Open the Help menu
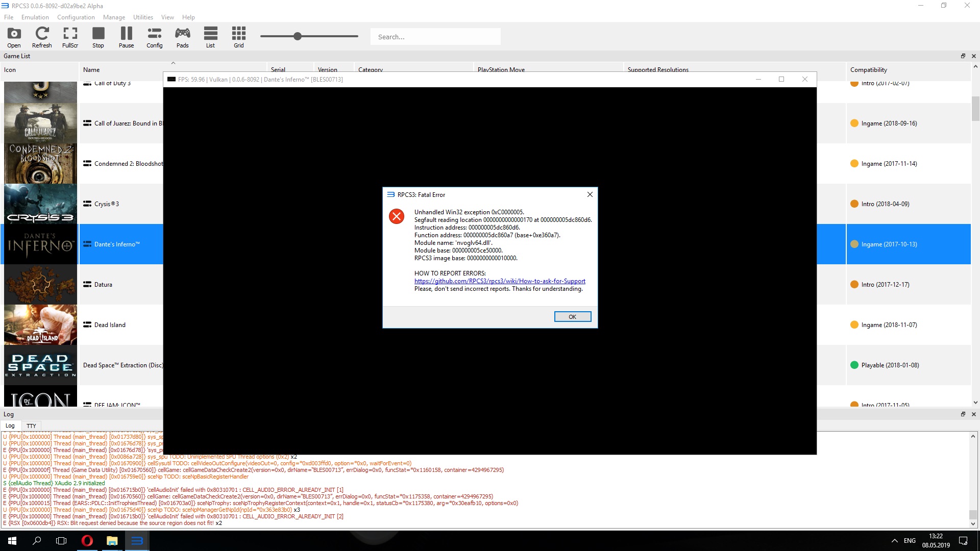This screenshot has width=980, height=551. (x=188, y=17)
